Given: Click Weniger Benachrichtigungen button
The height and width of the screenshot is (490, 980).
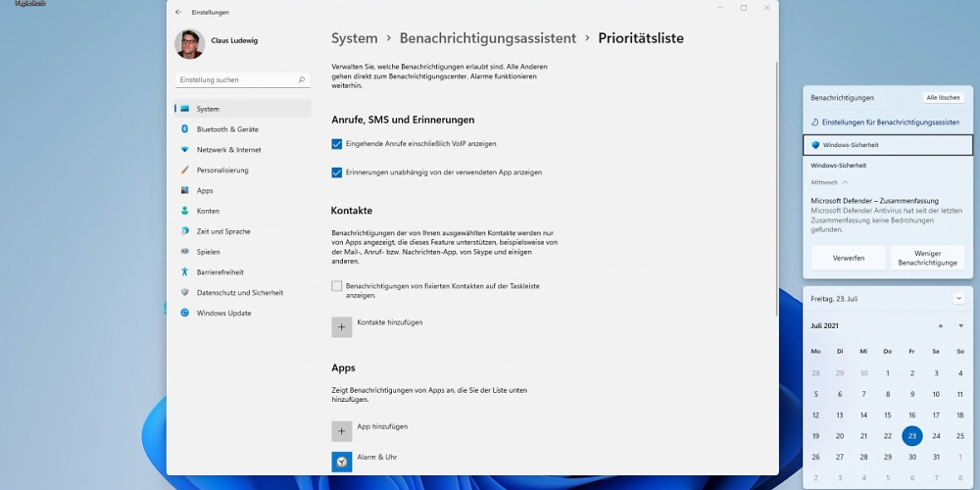Looking at the screenshot, I should click(x=927, y=258).
